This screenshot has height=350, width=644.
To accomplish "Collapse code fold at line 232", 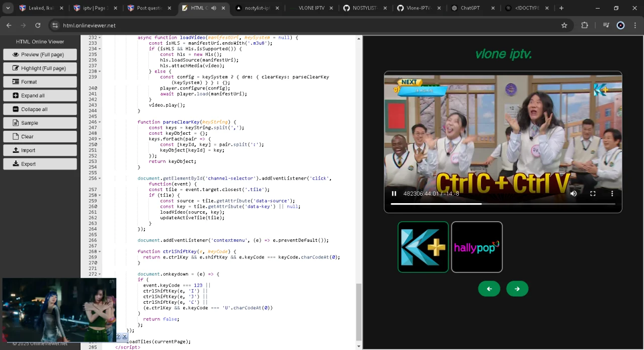I will point(100,38).
